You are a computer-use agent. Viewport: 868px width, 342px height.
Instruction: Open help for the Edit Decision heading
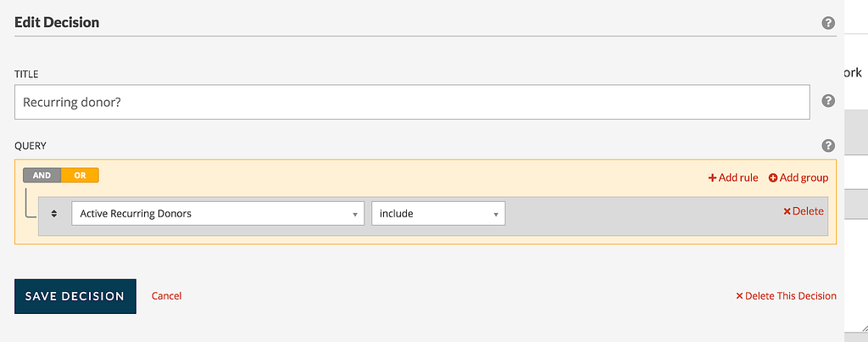(x=828, y=23)
